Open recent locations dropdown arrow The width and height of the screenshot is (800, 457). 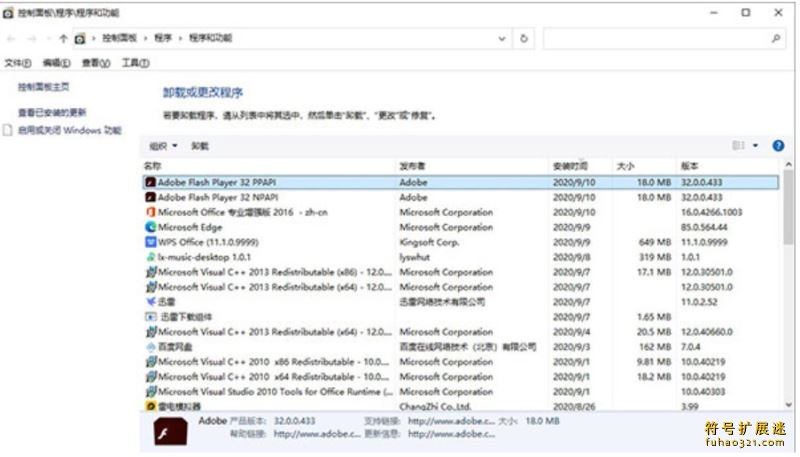[48, 38]
